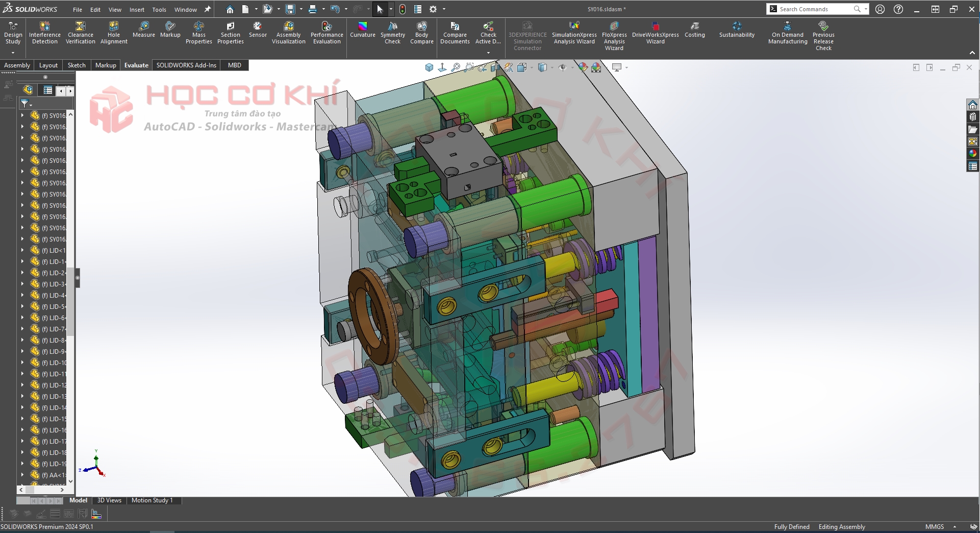The height and width of the screenshot is (533, 980).
Task: Click Zoom to Fit in heads-up toolbar
Action: [x=456, y=67]
